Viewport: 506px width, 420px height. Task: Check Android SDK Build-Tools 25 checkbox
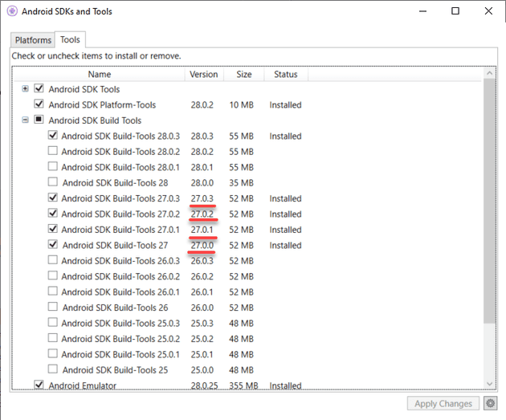click(52, 369)
